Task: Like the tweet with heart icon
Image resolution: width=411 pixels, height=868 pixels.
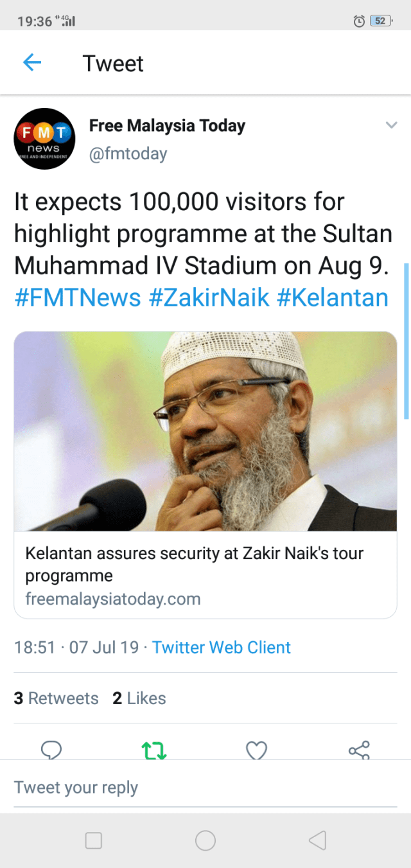Action: point(257,750)
